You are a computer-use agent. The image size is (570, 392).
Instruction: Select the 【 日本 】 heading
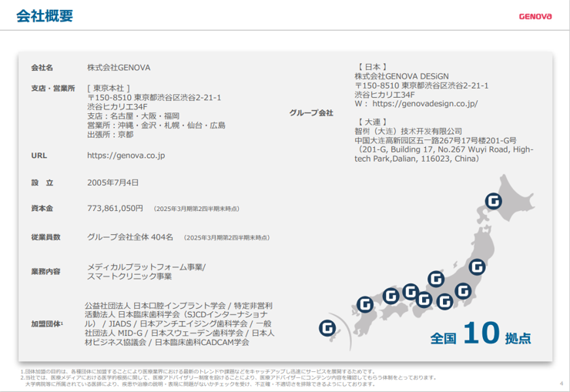(372, 67)
